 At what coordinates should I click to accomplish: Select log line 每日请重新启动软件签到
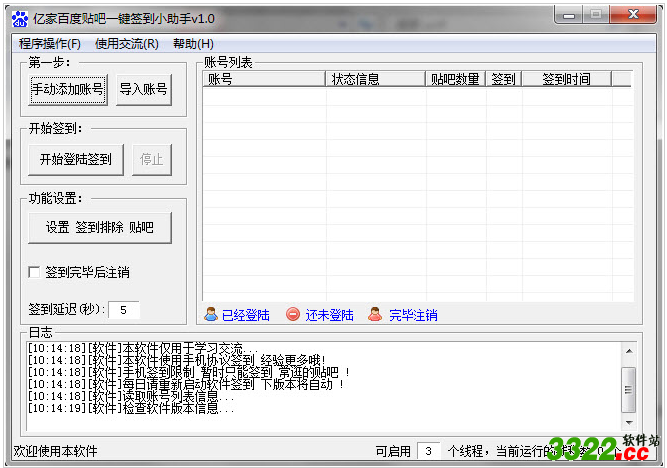[186, 384]
